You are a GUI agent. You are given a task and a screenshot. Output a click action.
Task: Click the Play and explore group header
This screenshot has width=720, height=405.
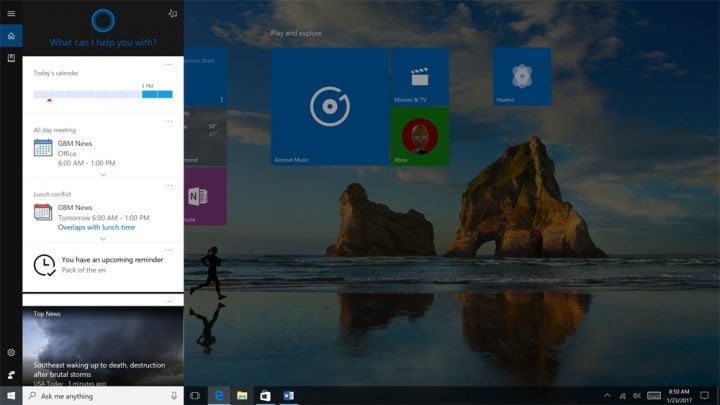296,33
